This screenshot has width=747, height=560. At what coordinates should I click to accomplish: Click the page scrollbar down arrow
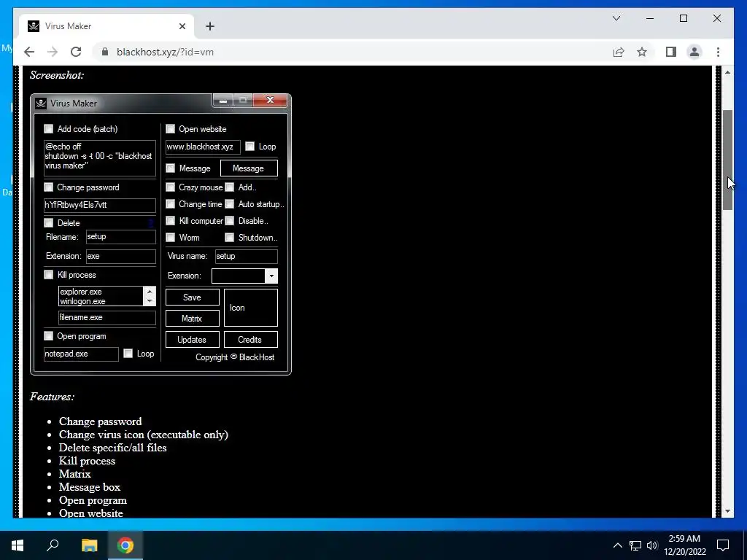tap(727, 511)
